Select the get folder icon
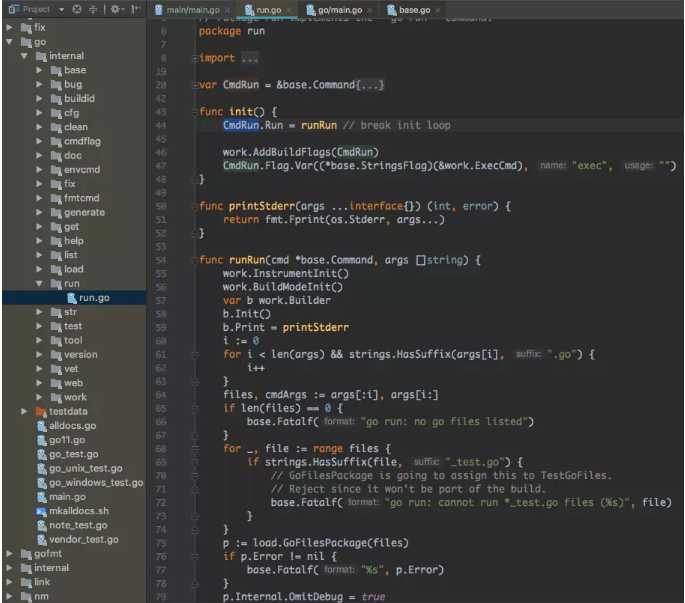Viewport: 685px width, 603px height. click(x=56, y=227)
